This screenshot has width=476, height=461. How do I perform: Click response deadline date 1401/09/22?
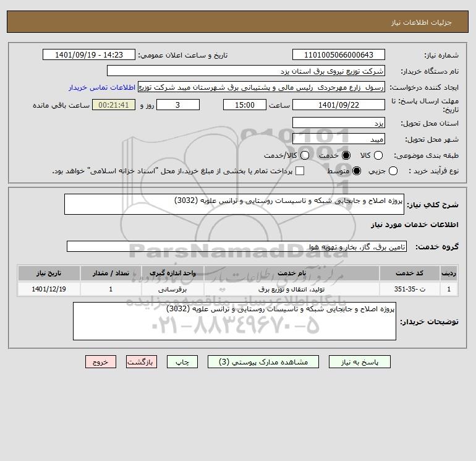coord(339,105)
